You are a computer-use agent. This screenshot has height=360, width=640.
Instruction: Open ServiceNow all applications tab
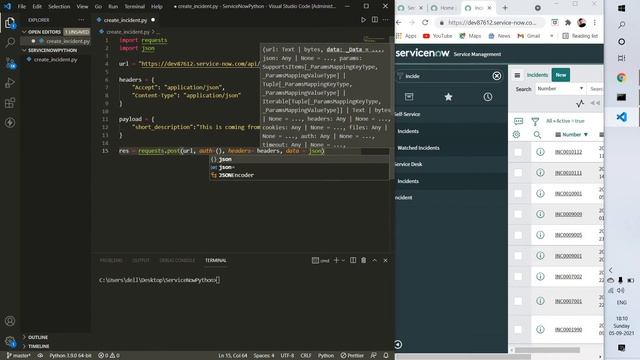(x=409, y=97)
